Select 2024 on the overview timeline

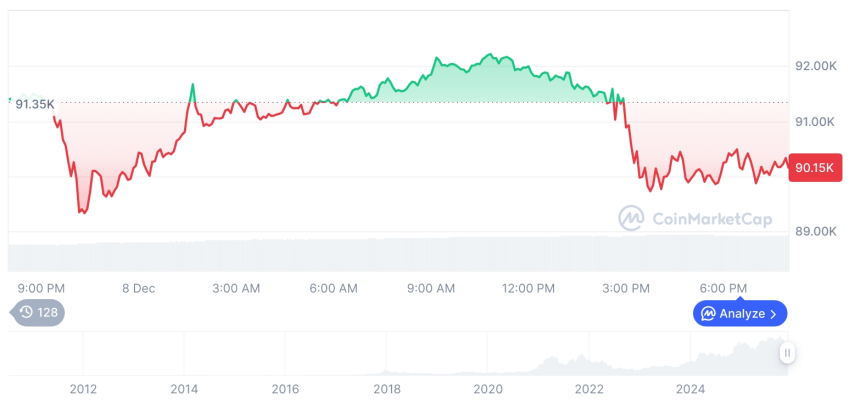point(690,388)
